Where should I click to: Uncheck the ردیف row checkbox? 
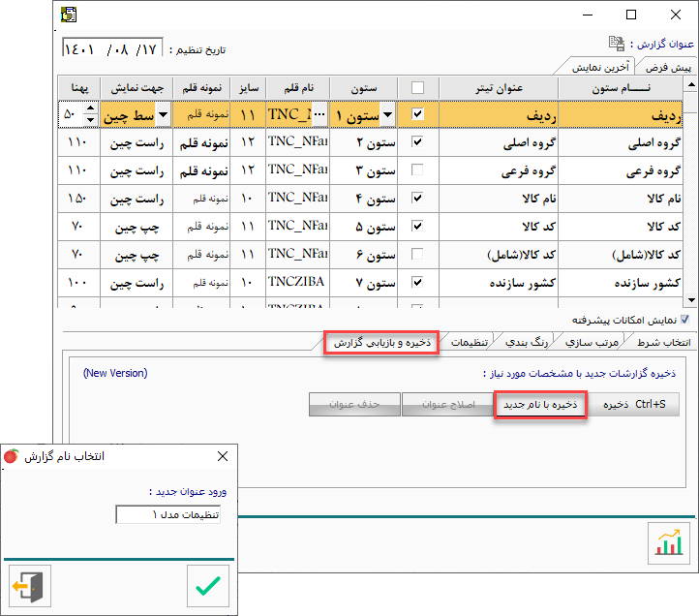pyautogui.click(x=417, y=113)
